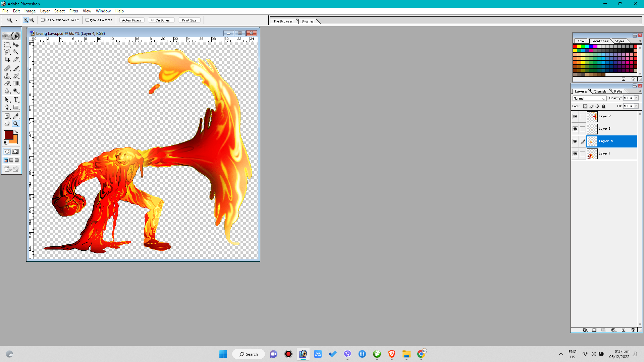Select the Healing Brush tool
Screen dimensions: 644x362
point(7,68)
